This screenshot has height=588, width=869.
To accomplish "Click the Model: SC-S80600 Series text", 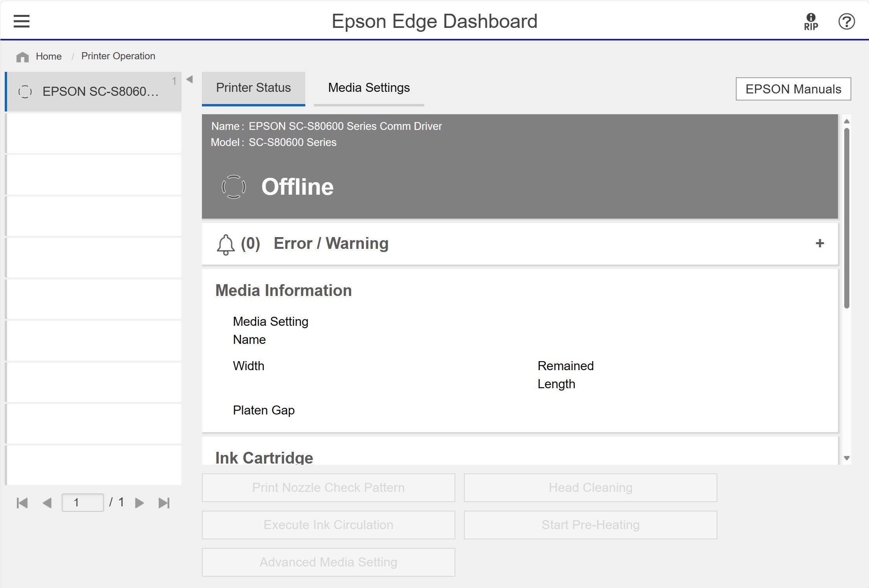I will point(273,142).
